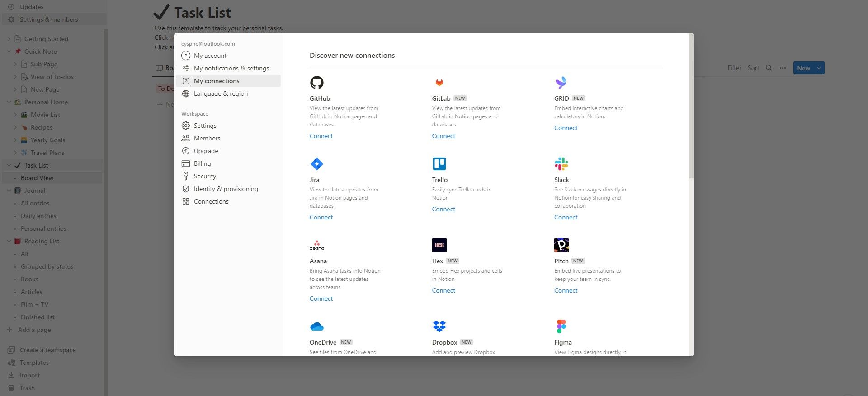Collapse the Quick Note page toggle

point(9,51)
